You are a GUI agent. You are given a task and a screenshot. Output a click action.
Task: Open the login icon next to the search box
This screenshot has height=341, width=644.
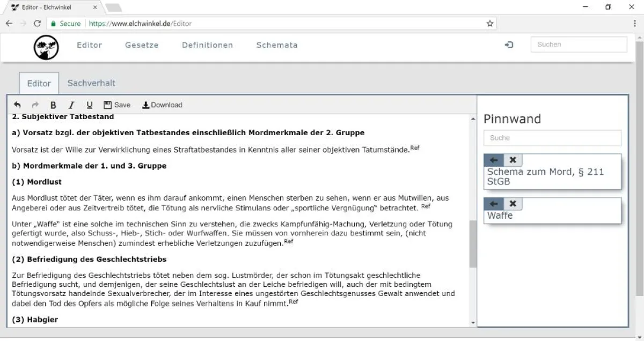coord(509,45)
